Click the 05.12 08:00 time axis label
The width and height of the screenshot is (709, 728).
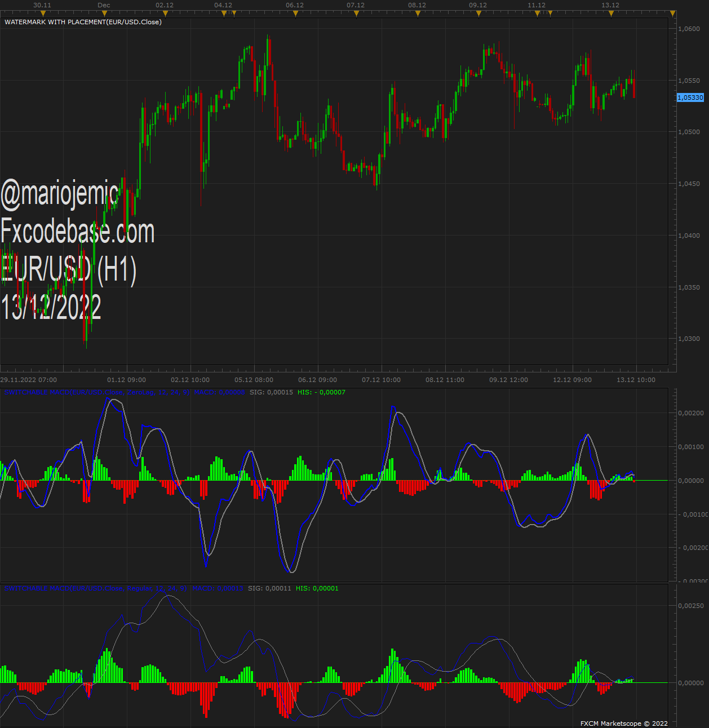pos(254,380)
